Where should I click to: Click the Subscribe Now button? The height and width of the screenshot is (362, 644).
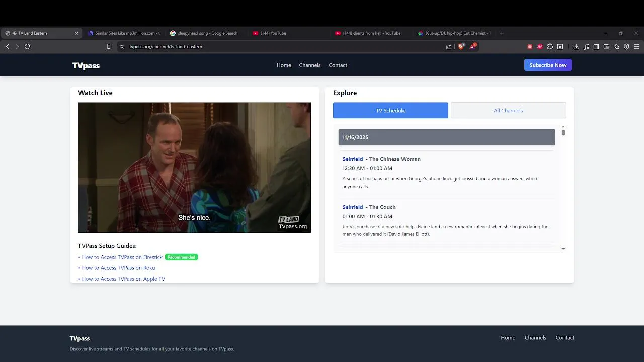click(548, 65)
